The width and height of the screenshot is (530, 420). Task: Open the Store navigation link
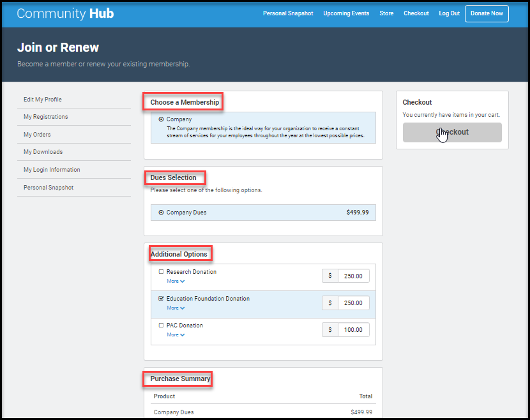pos(386,13)
